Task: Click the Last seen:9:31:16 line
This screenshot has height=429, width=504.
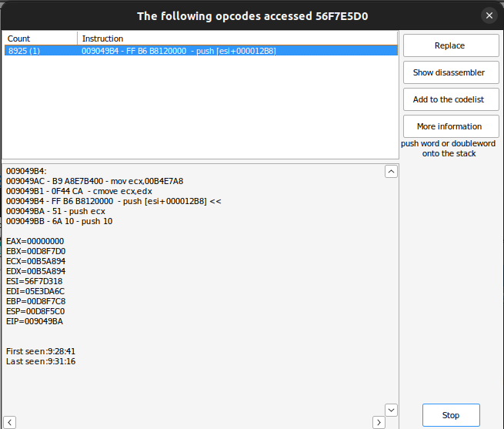Action: (x=41, y=361)
